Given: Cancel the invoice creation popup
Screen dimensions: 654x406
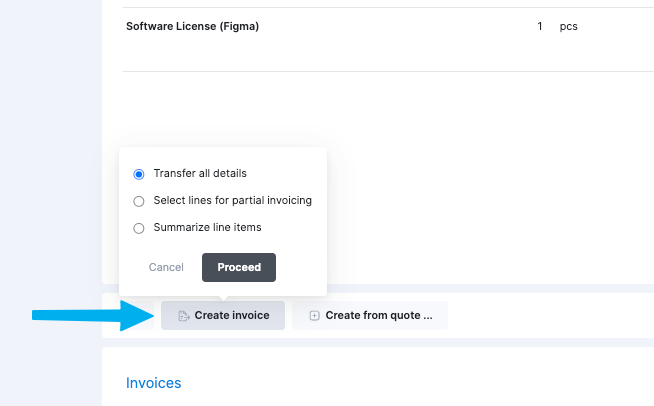Looking at the screenshot, I should pos(166,267).
